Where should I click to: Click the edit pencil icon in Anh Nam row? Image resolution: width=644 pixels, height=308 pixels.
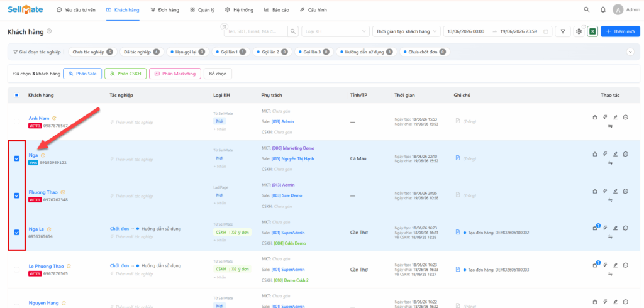[x=615, y=118]
